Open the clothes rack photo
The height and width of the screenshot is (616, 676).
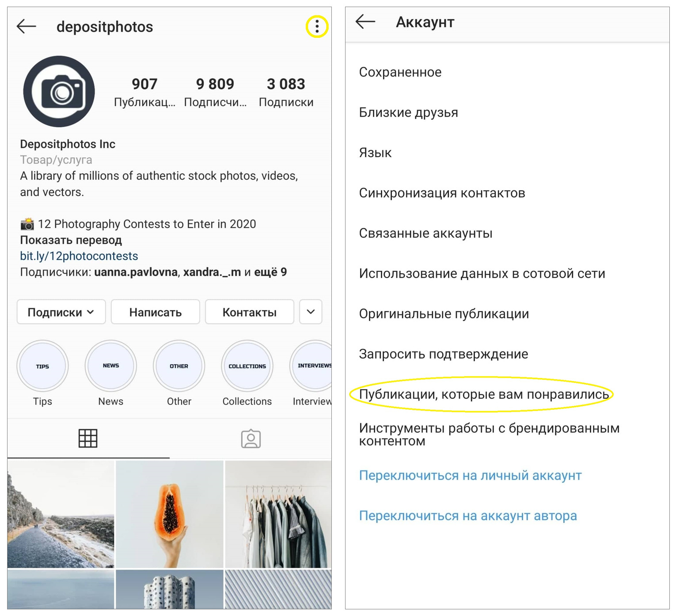(278, 514)
